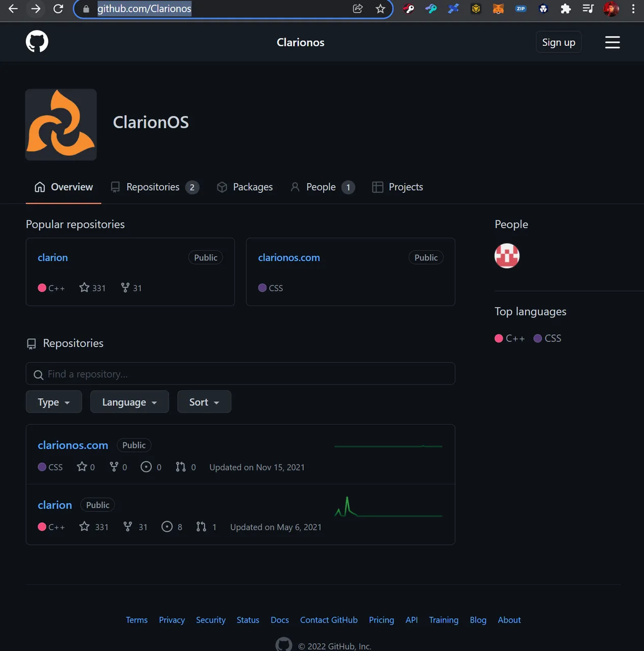The image size is (644, 651).
Task: Open the Chrome profile avatar
Action: coord(611,9)
